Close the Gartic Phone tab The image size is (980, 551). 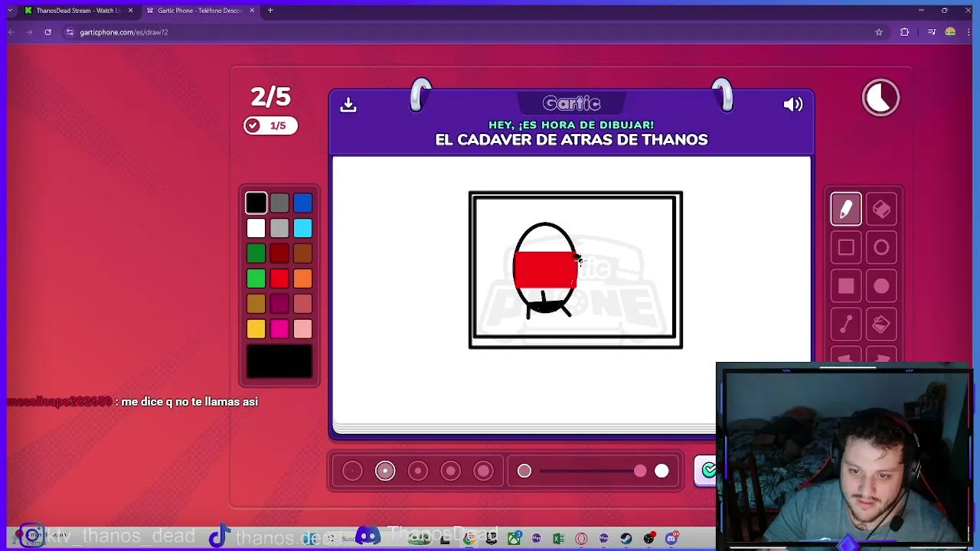(x=252, y=11)
